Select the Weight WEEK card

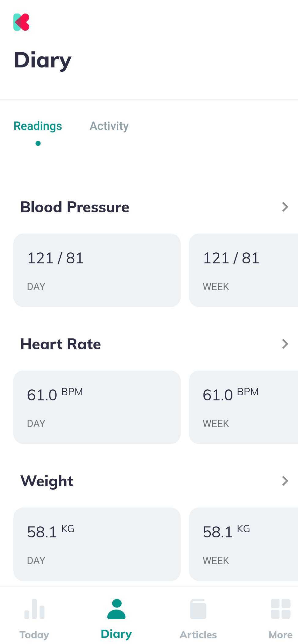pyautogui.click(x=243, y=544)
